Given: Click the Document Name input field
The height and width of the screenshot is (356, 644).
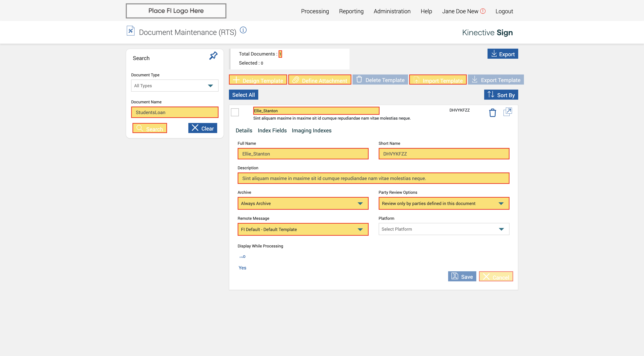Looking at the screenshot, I should (x=174, y=113).
